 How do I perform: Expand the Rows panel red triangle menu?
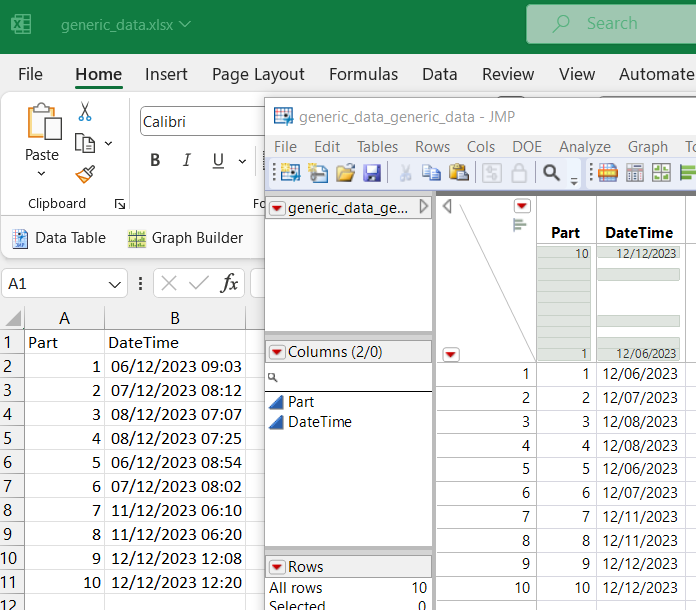pyautogui.click(x=276, y=567)
